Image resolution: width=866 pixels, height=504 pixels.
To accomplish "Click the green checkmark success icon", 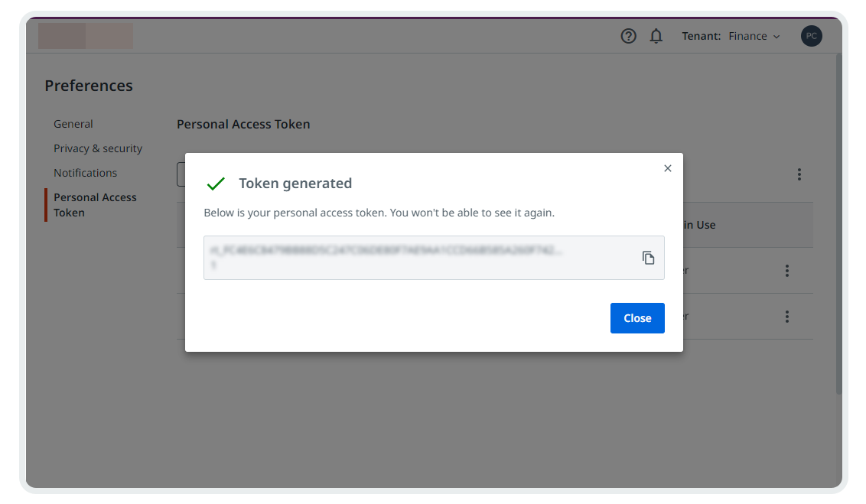I will [x=216, y=184].
